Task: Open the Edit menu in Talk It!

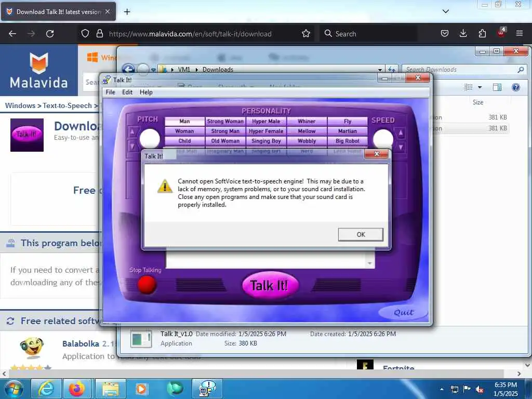Action: (x=127, y=92)
